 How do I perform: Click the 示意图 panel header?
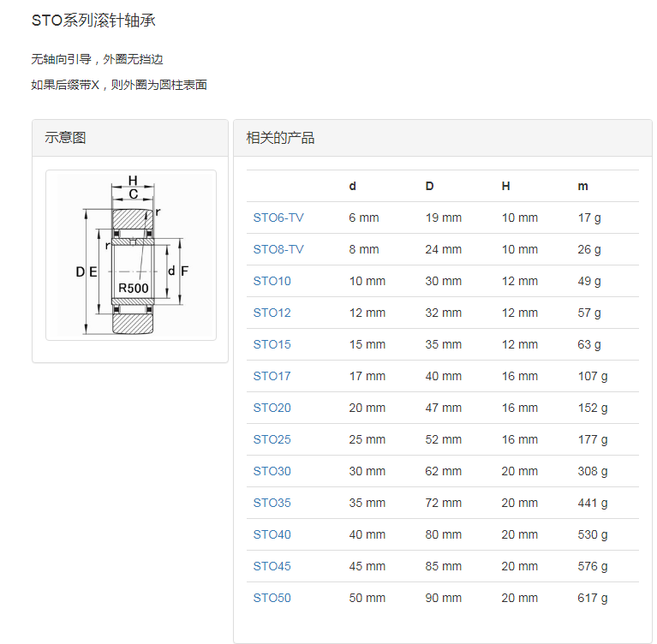[x=66, y=138]
